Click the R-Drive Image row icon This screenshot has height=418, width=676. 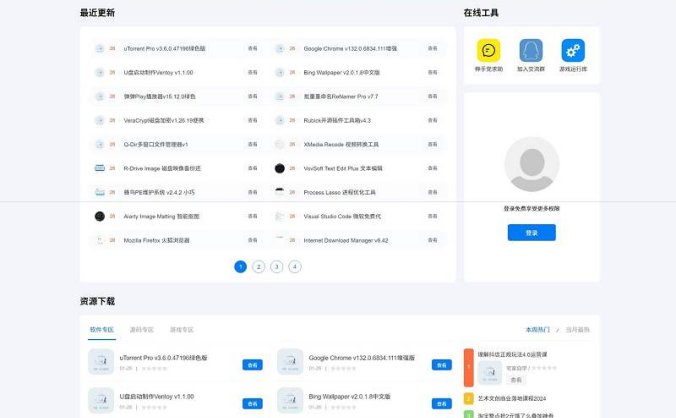tap(100, 168)
